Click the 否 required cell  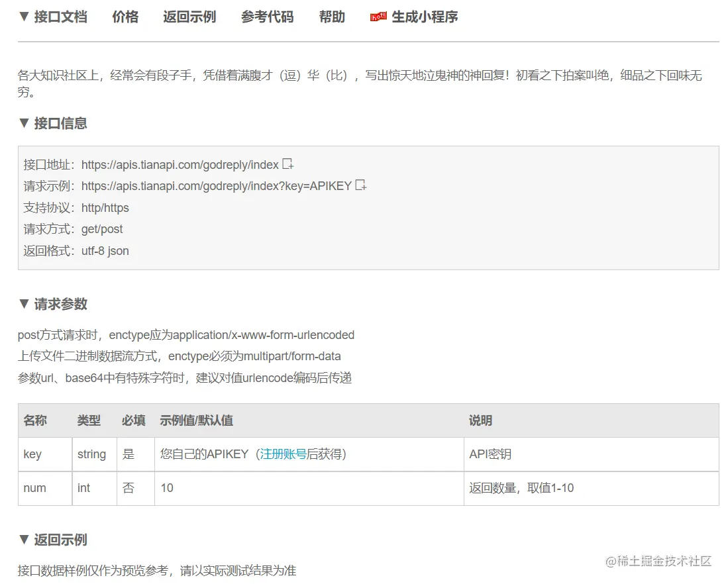[136, 489]
